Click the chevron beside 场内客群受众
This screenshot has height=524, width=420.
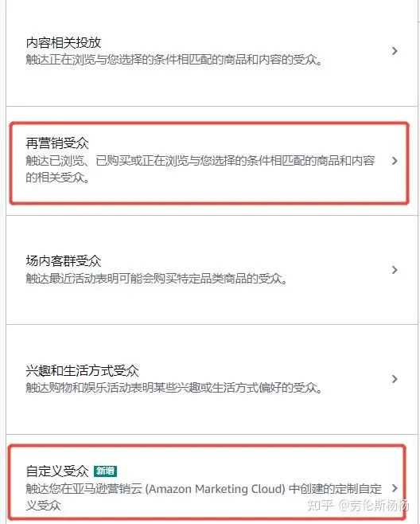[395, 270]
